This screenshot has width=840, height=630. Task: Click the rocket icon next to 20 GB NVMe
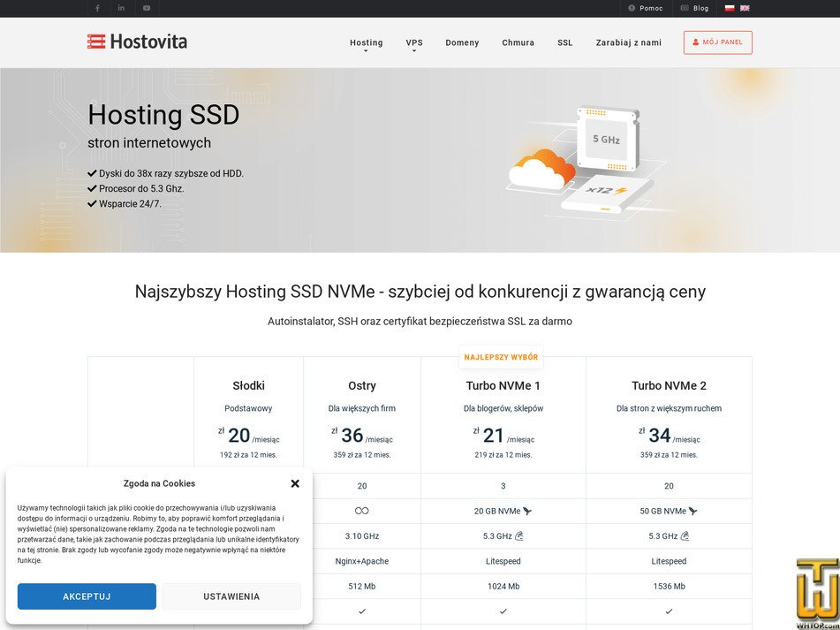pyautogui.click(x=527, y=511)
